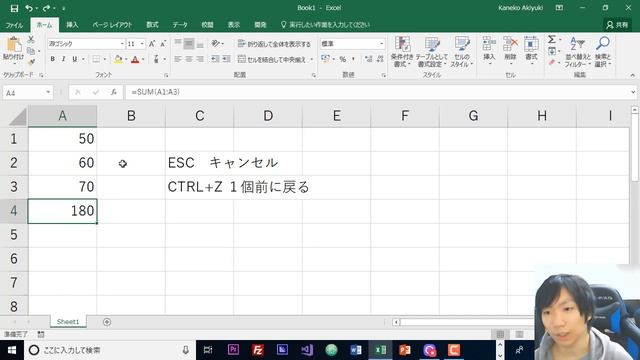Viewport: 640px width, 360px height.
Task: Add a new sheet with plus button
Action: [107, 322]
